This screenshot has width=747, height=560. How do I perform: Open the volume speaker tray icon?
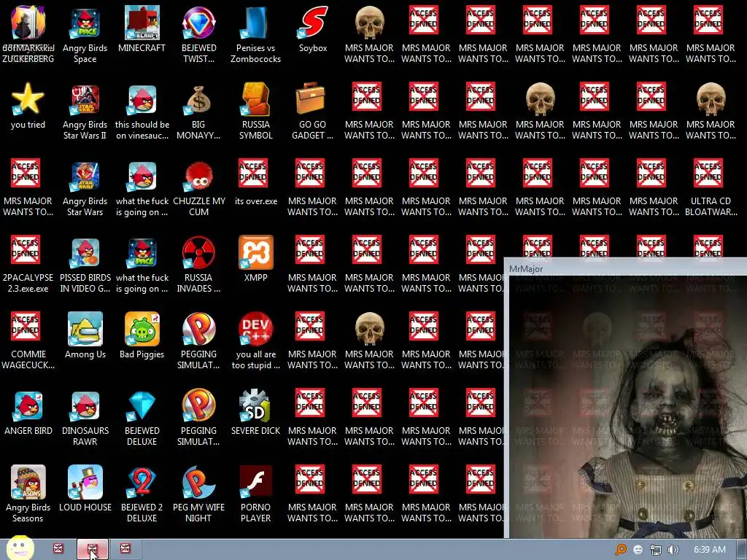pos(673,550)
